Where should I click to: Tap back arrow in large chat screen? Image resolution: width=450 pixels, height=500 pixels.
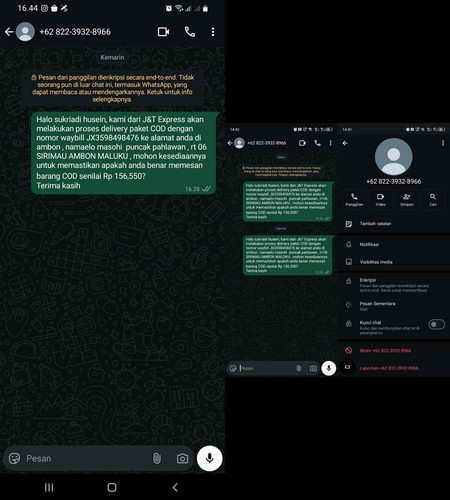pos(9,32)
